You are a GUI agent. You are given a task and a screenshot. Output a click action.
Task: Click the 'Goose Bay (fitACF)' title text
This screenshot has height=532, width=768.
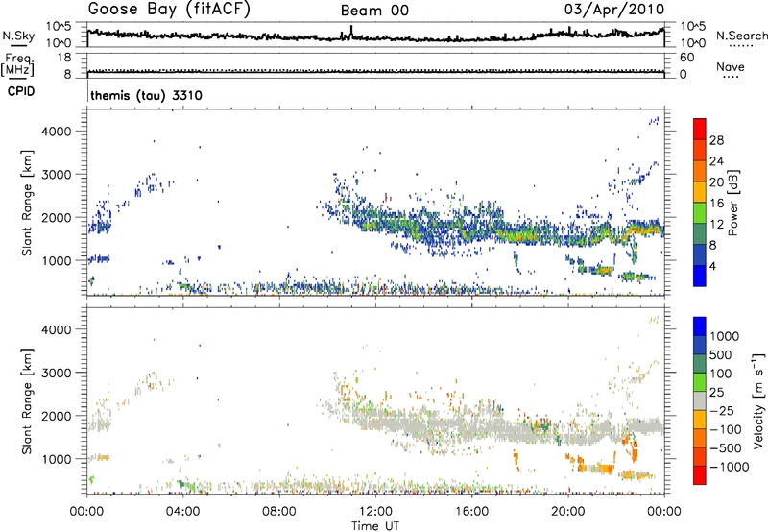(169, 10)
